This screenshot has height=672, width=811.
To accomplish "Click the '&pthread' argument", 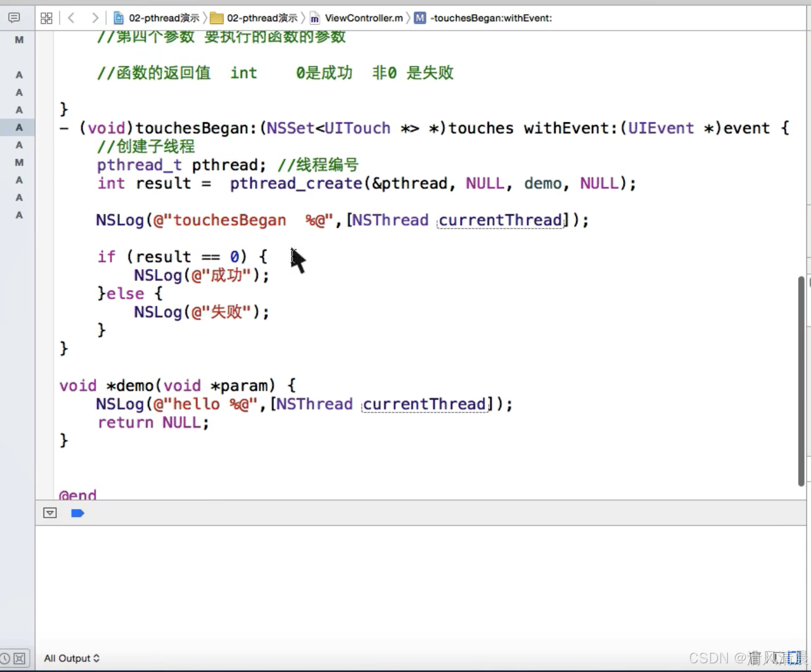I will coord(410,183).
